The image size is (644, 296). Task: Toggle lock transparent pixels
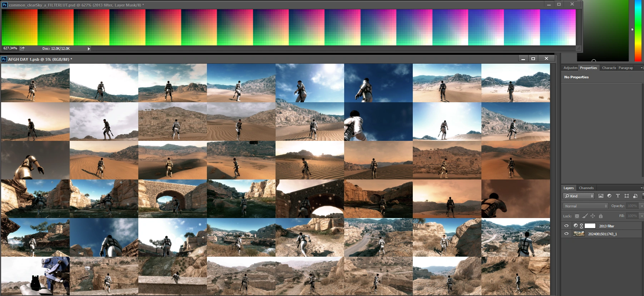577,216
